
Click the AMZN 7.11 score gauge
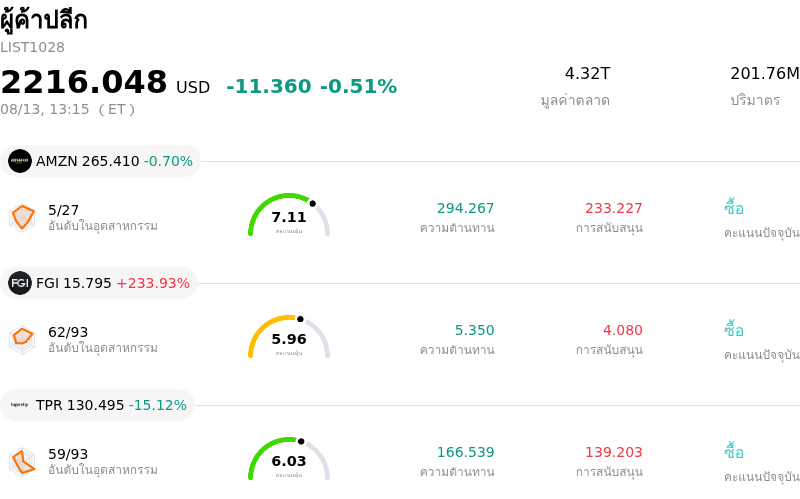[x=289, y=215]
